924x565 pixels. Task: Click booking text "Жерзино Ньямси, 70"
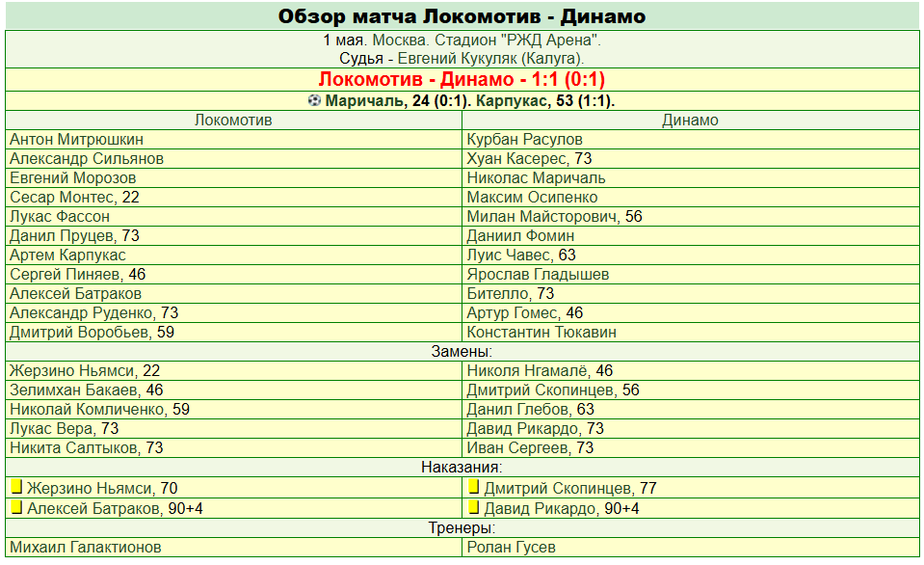tap(102, 488)
